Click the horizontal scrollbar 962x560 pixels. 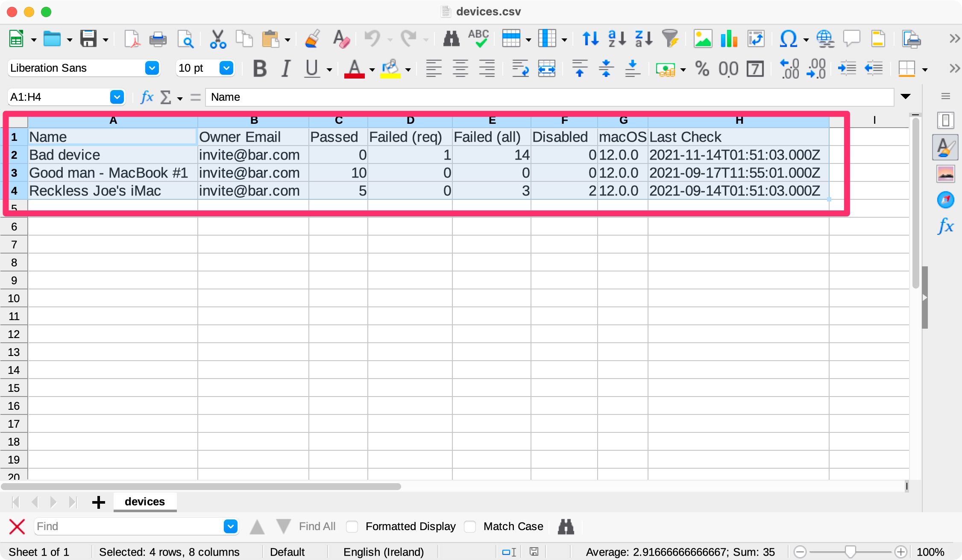coord(201,487)
